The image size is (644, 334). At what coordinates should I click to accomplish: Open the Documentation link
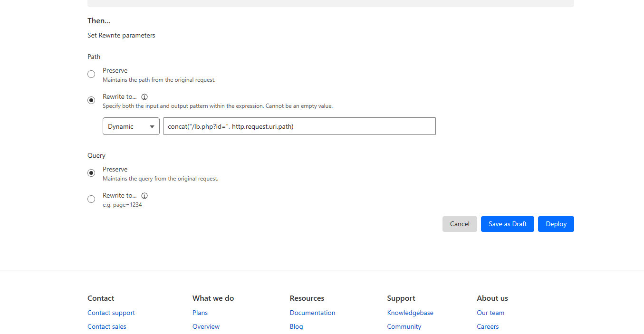[x=312, y=313]
